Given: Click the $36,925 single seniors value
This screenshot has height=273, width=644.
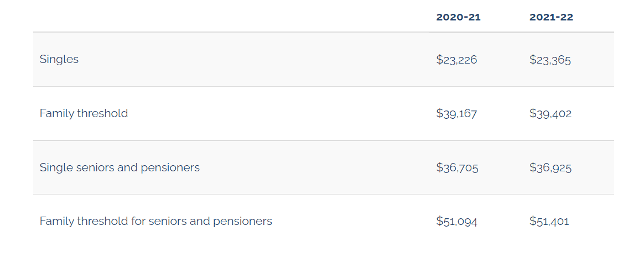Looking at the screenshot, I should point(550,167).
